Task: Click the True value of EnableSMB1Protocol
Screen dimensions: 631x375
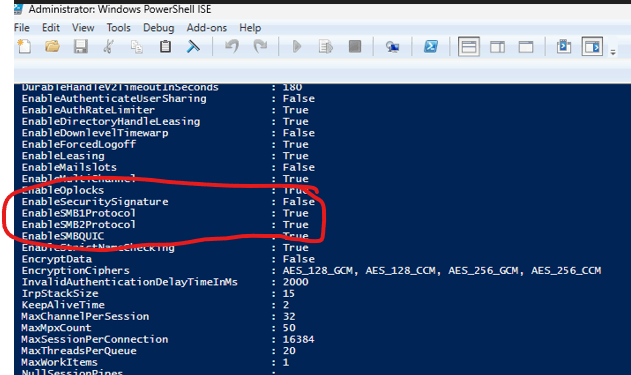Action: 296,213
